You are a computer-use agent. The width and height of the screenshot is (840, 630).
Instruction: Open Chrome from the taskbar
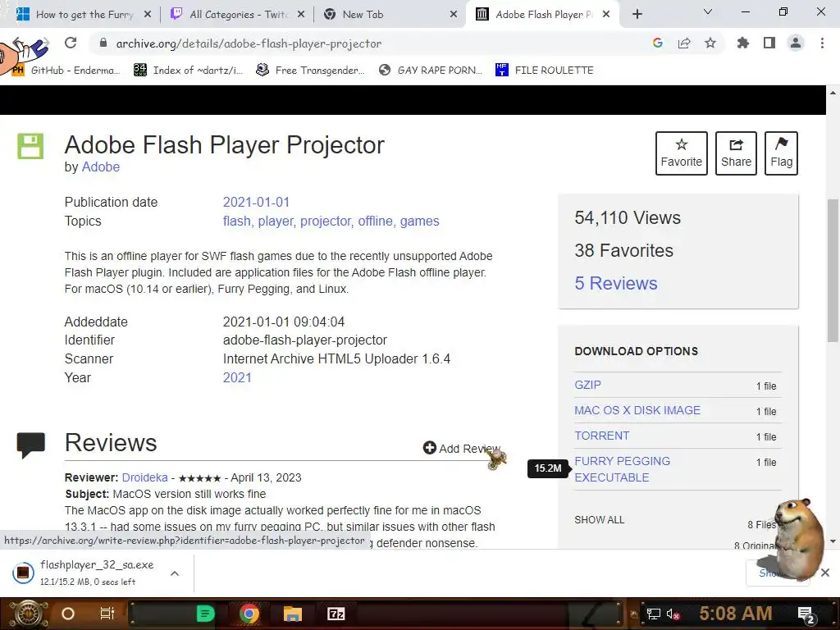[x=249, y=614]
